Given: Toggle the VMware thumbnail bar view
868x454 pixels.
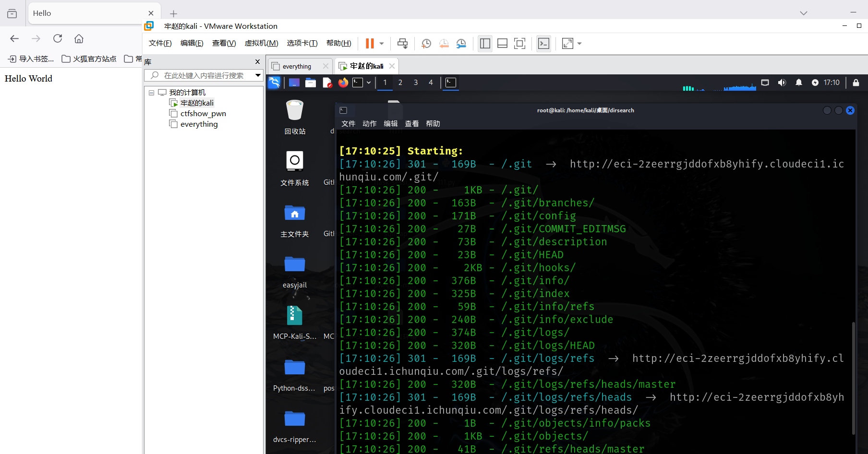Looking at the screenshot, I should click(x=502, y=44).
